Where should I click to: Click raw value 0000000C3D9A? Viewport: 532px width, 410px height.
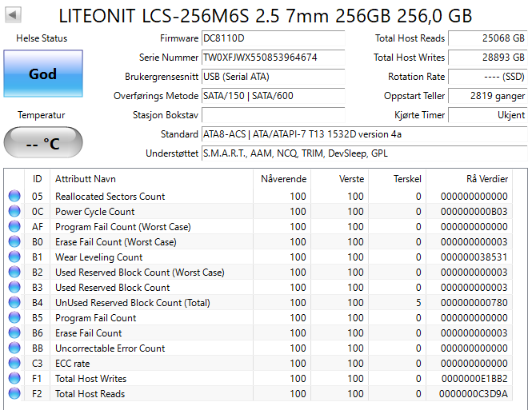[x=474, y=394]
